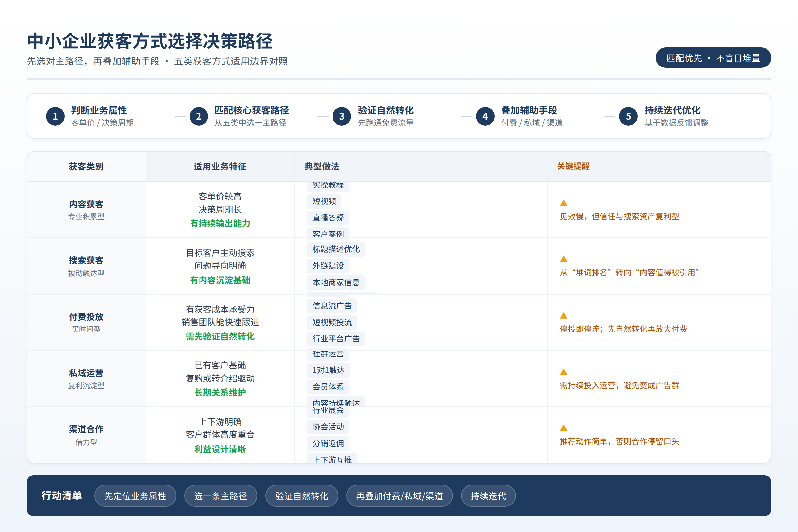Select the 持续迭代 action pill
Image resolution: width=798 pixels, height=532 pixels.
pyautogui.click(x=488, y=496)
